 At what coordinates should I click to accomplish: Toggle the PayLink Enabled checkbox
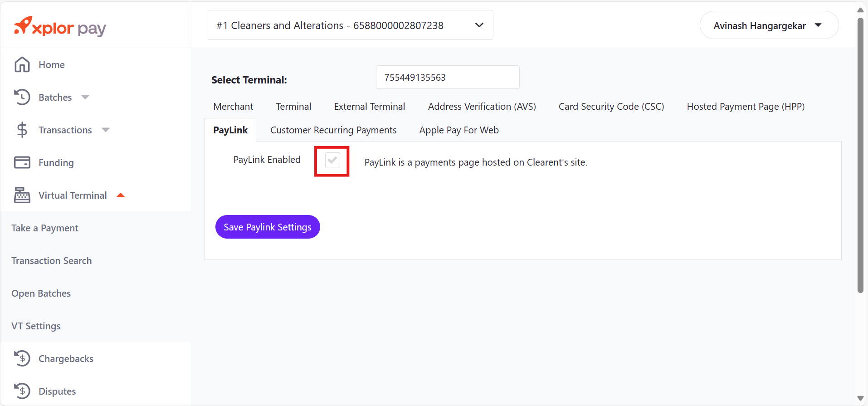coord(332,160)
